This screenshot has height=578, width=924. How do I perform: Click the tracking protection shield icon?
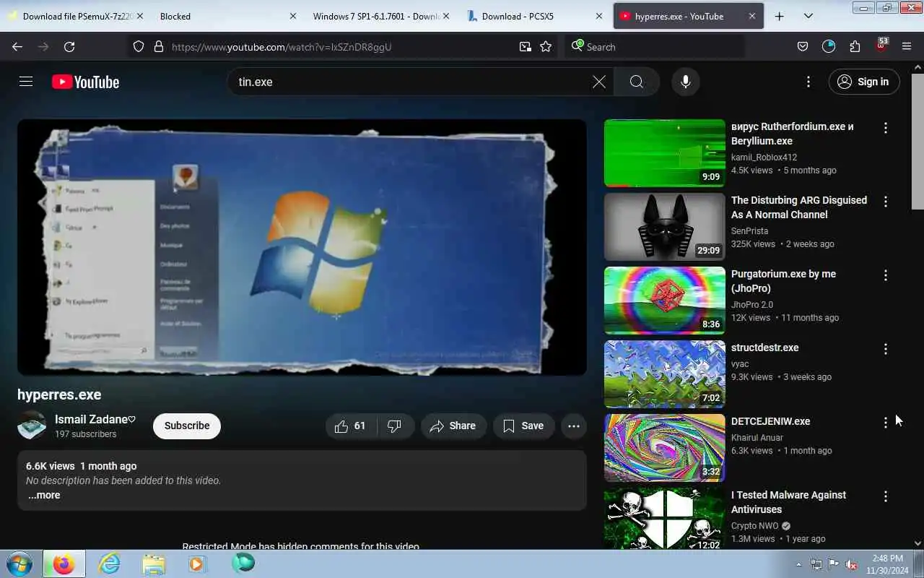coord(139,46)
